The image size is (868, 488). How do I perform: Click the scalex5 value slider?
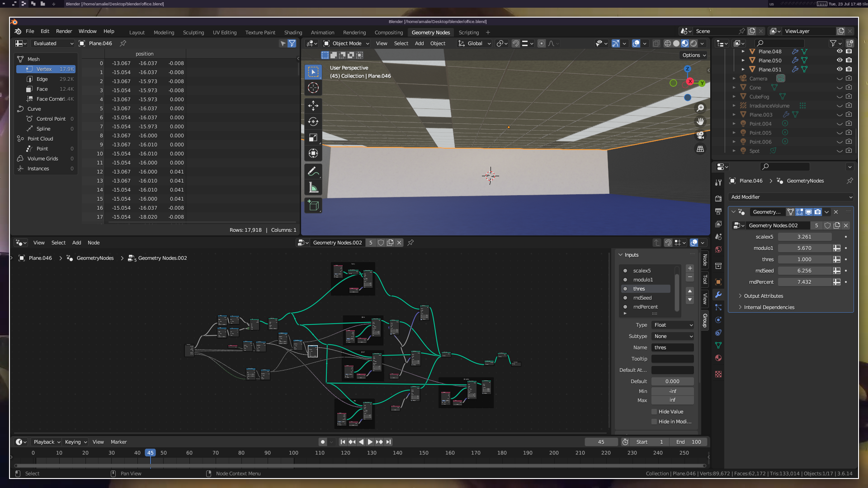(x=804, y=237)
